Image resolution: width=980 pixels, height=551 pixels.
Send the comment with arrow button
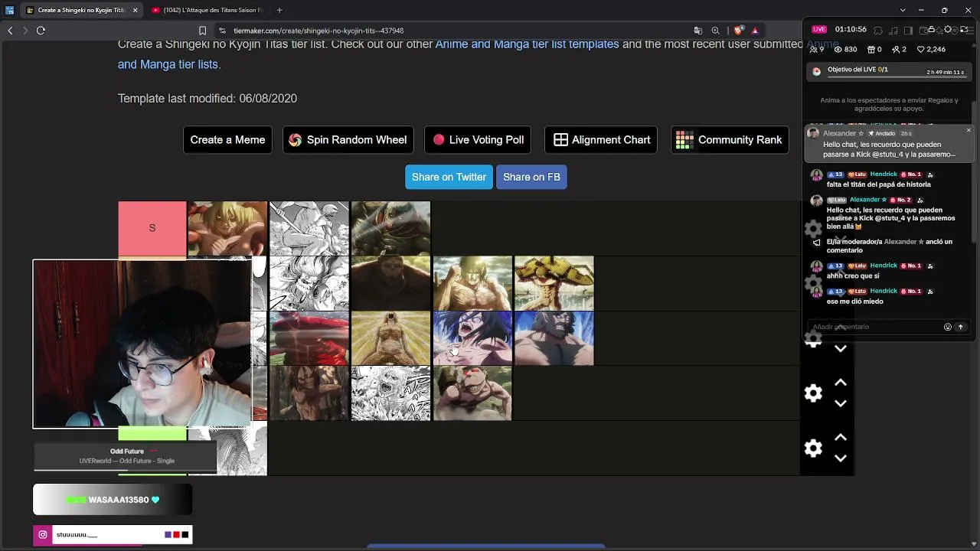(961, 327)
